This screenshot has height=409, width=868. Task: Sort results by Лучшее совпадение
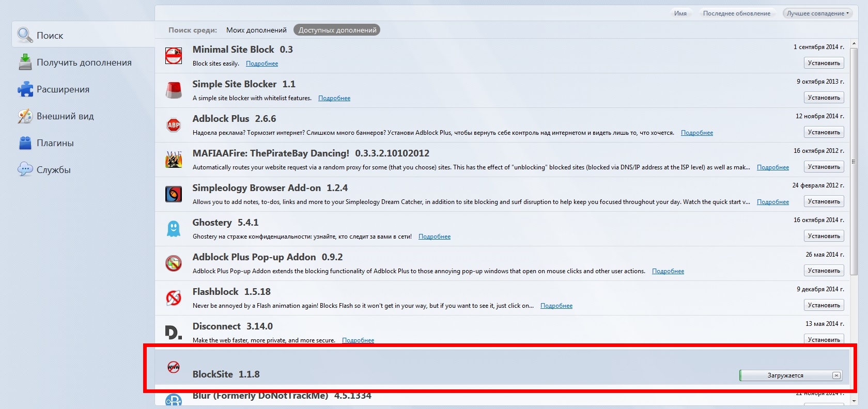(818, 13)
